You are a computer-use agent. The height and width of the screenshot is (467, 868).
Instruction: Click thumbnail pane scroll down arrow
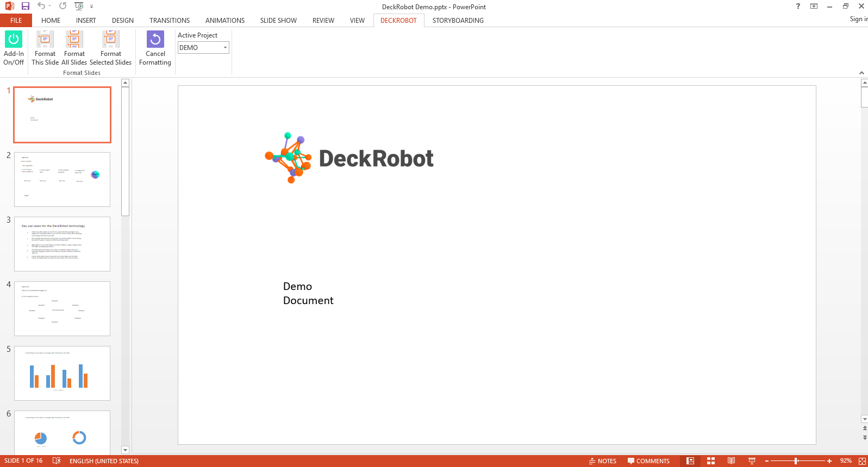pos(125,450)
